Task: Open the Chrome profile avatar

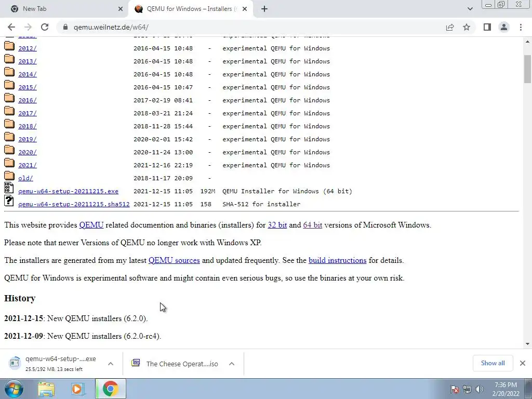Action: (504, 27)
